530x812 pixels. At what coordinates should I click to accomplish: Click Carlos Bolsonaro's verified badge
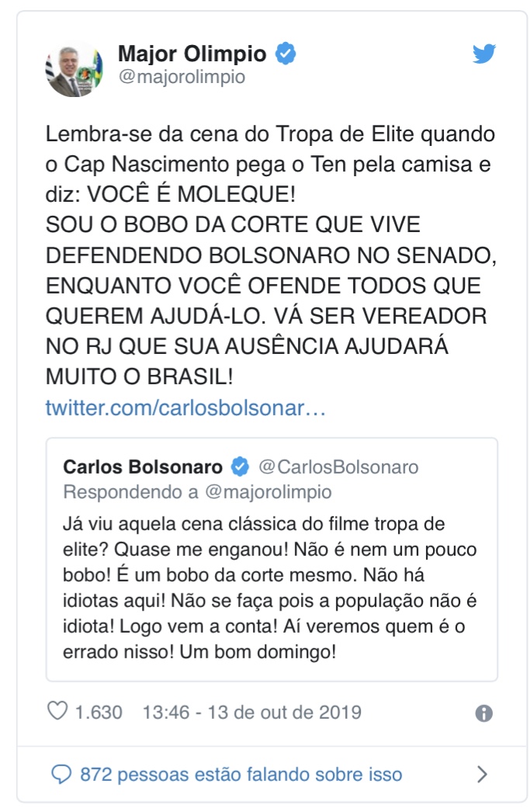tap(240, 467)
